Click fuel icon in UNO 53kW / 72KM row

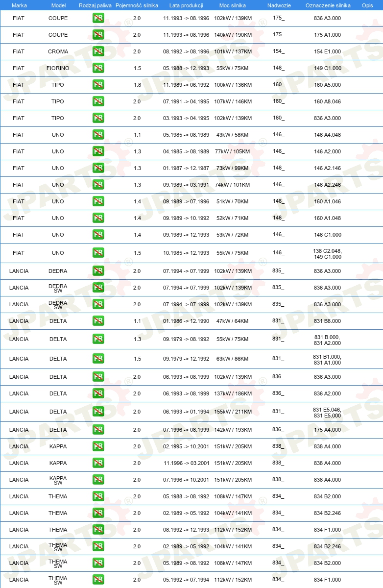98,235
